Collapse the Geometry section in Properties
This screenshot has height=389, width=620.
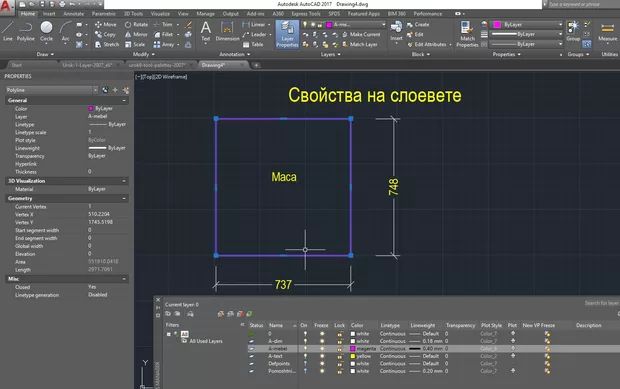[x=124, y=198]
